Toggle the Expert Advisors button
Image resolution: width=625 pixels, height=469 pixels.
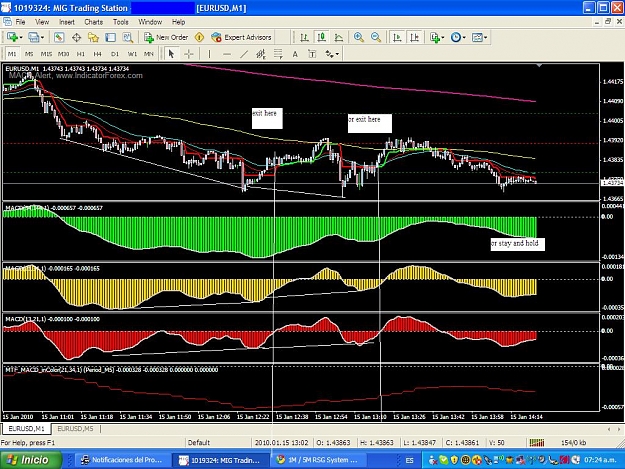point(241,37)
